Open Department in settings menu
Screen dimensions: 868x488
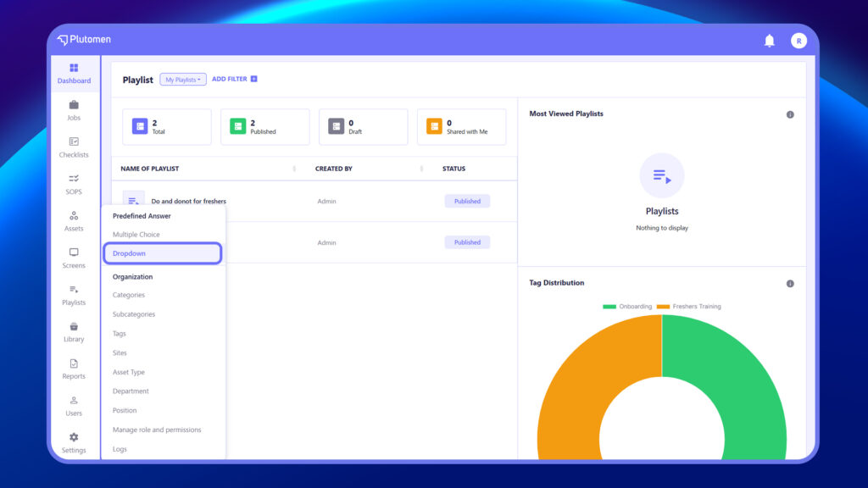coord(131,391)
